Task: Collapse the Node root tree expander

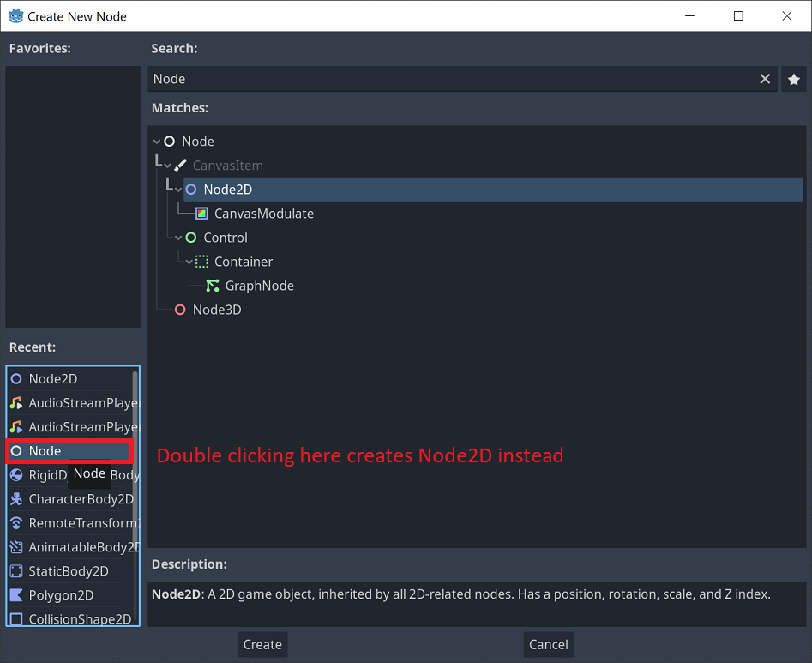Action: tap(157, 141)
